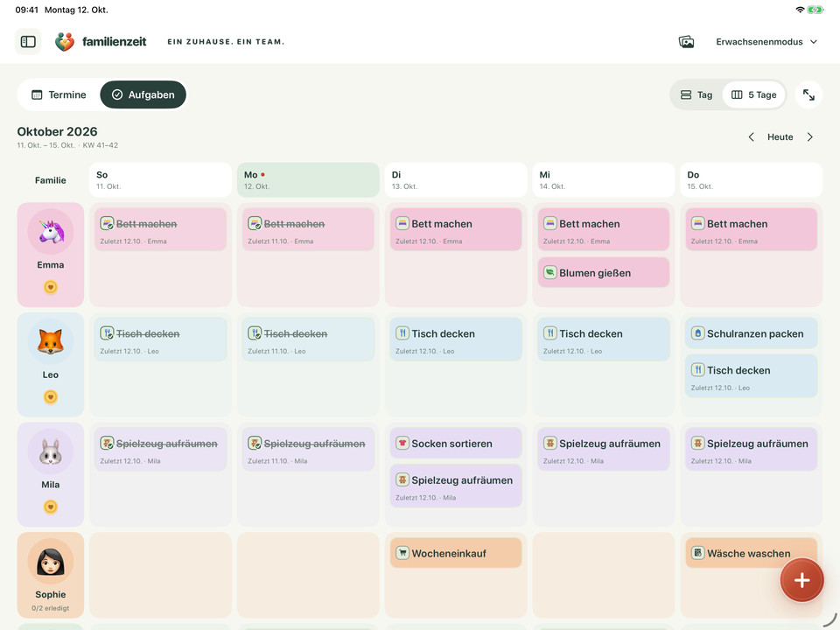The width and height of the screenshot is (840, 630).
Task: Click Emma's unicorn avatar
Action: [51, 232]
